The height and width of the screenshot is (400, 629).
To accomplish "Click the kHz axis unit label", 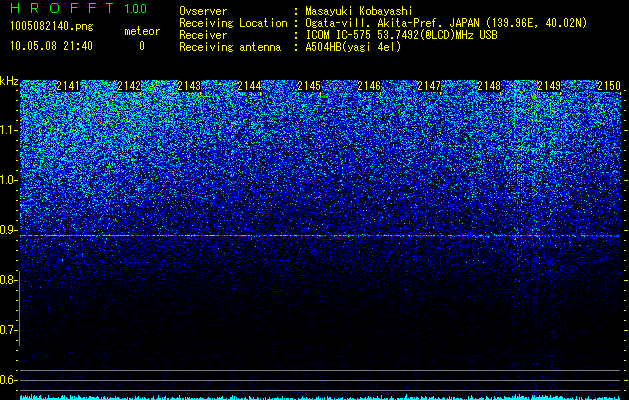I will pyautogui.click(x=9, y=81).
